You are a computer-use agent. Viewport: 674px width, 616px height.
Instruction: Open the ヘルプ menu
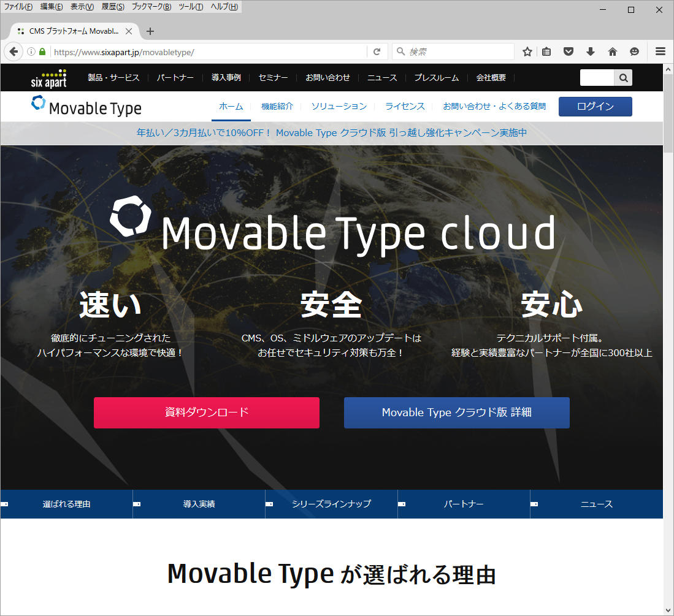(224, 7)
